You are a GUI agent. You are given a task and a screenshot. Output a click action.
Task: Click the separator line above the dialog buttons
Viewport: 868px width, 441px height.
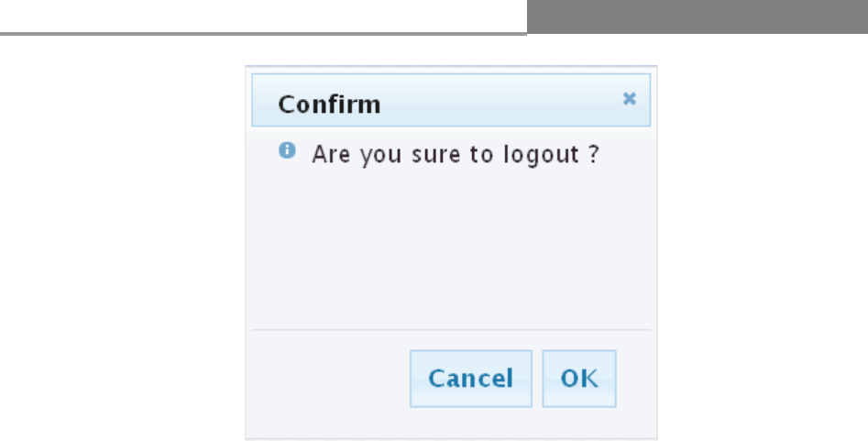tap(451, 330)
